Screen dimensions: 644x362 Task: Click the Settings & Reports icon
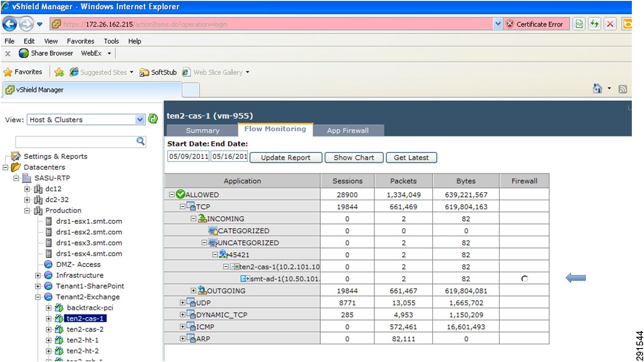(17, 157)
